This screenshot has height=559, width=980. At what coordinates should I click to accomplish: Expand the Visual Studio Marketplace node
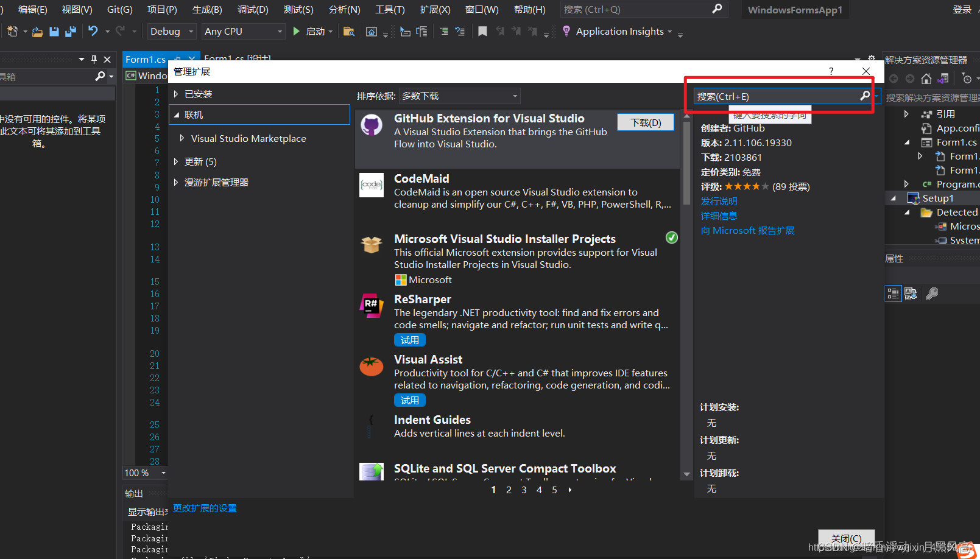[x=182, y=138]
